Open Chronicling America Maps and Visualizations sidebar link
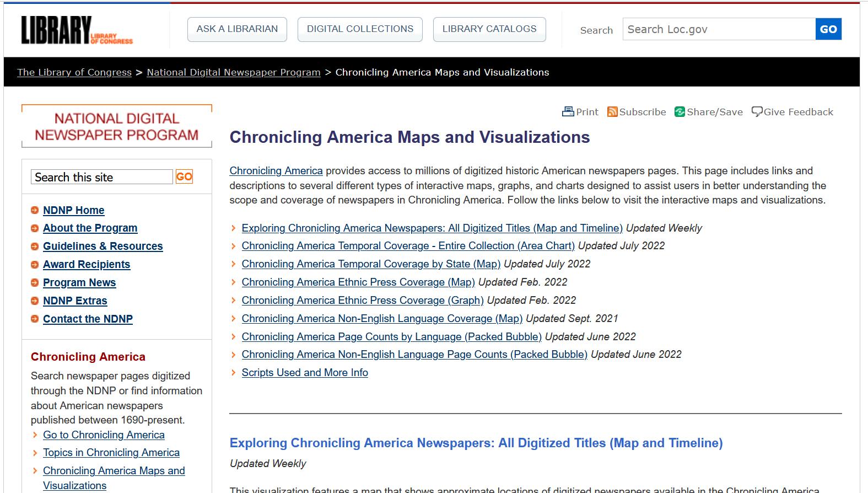Viewport: 868px width, 493px height. (x=114, y=478)
